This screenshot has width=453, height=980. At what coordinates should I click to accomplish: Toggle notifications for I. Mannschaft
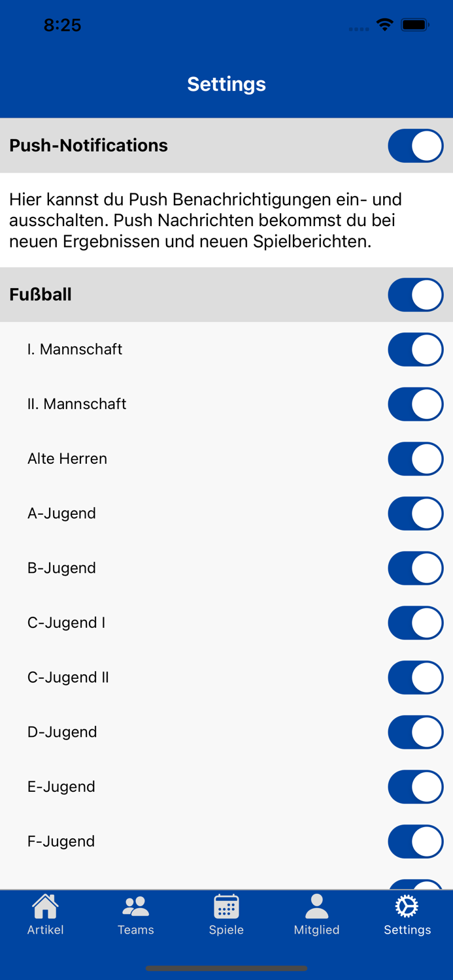pyautogui.click(x=415, y=350)
